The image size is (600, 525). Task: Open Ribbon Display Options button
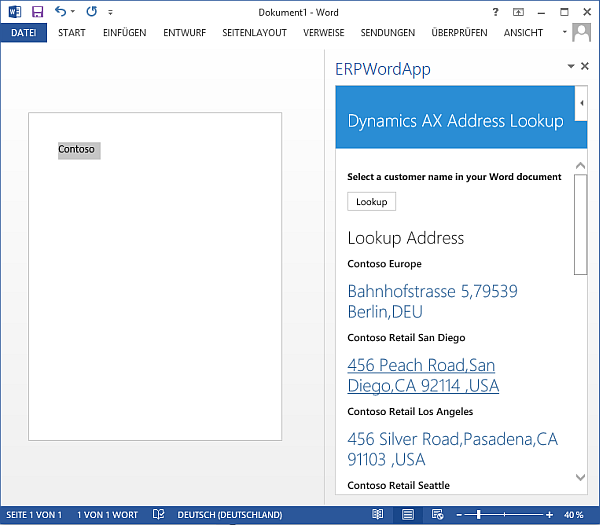[x=518, y=12]
